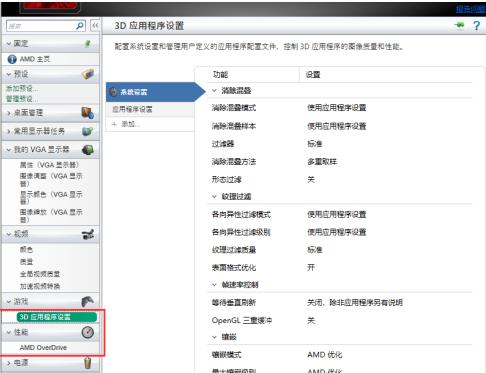Click the 我的 VGA 显示器 monitor icon
Viewport: 486px width, 373px height.
click(x=88, y=150)
